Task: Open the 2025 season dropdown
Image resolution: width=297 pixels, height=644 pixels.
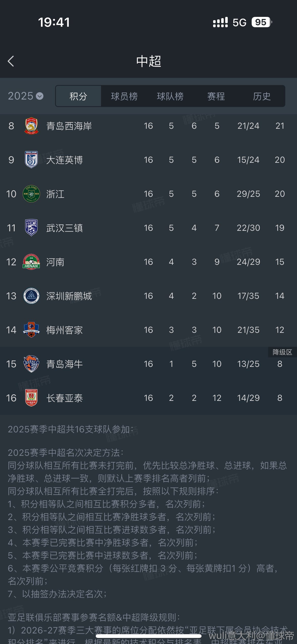Action: (x=26, y=96)
